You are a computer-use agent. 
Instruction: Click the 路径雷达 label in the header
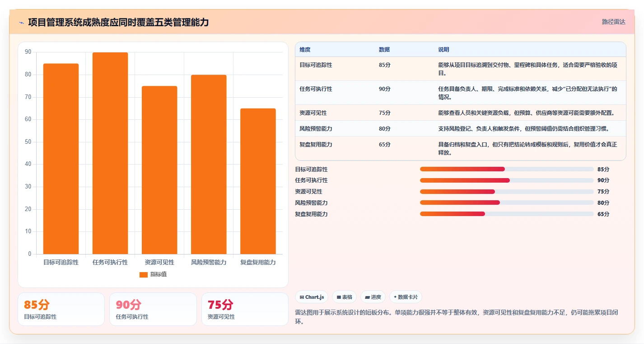[614, 22]
